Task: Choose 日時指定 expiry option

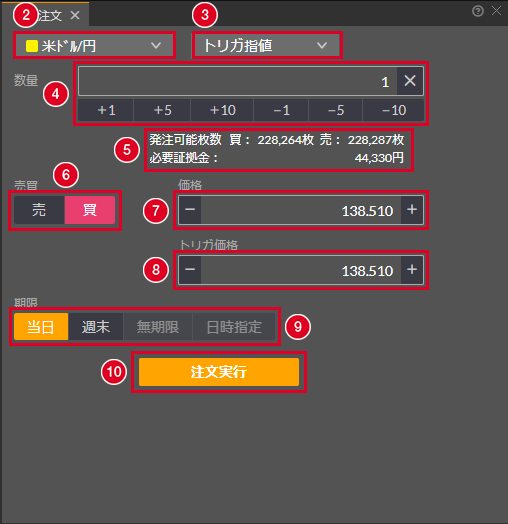Action: (x=234, y=326)
